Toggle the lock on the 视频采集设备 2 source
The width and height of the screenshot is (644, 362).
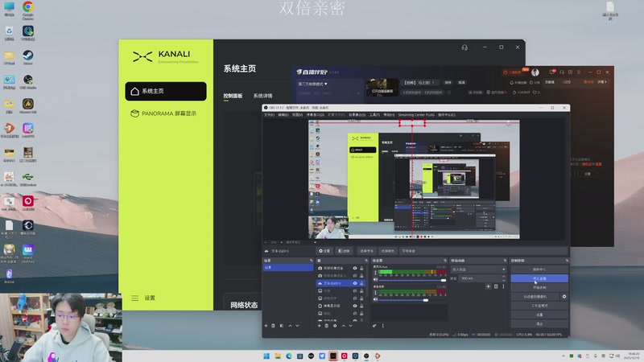pyautogui.click(x=361, y=276)
